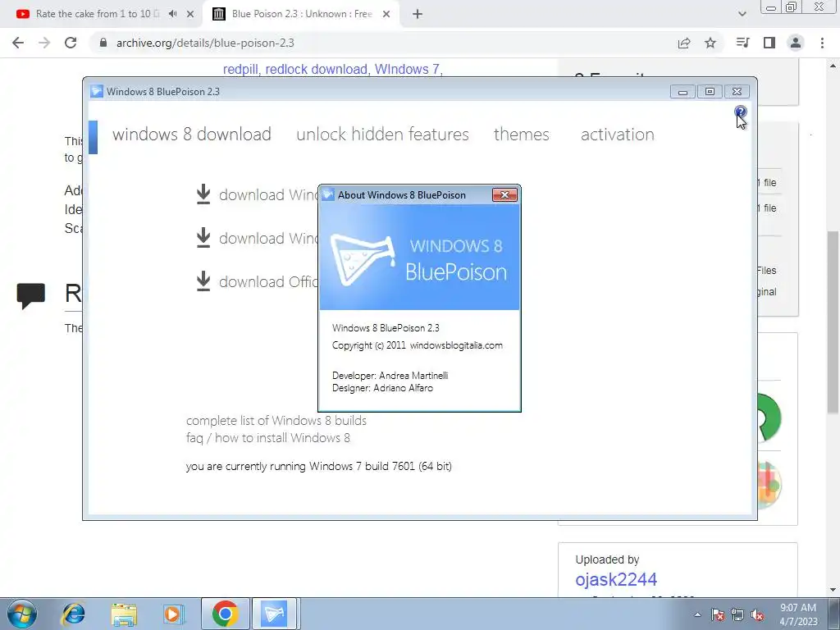
Task: Go back in Chrome
Action: click(x=18, y=43)
